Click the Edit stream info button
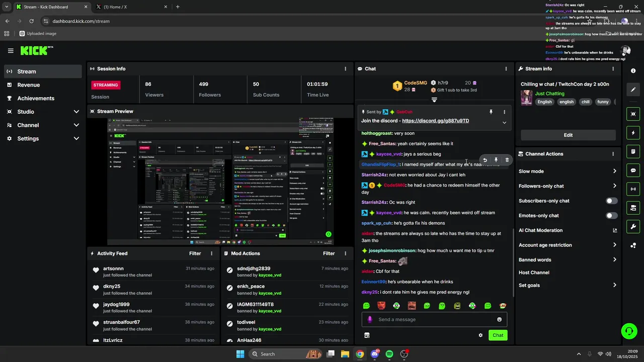 coord(568,135)
